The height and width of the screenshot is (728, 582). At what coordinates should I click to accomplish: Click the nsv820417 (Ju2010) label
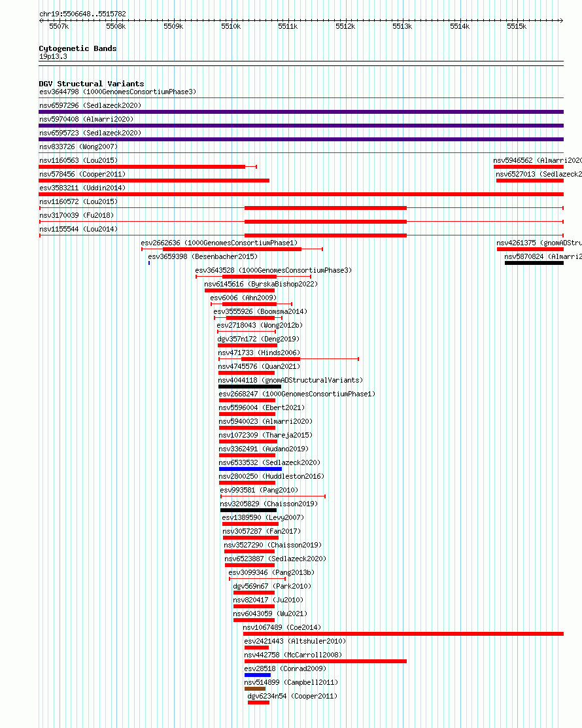coord(268,600)
